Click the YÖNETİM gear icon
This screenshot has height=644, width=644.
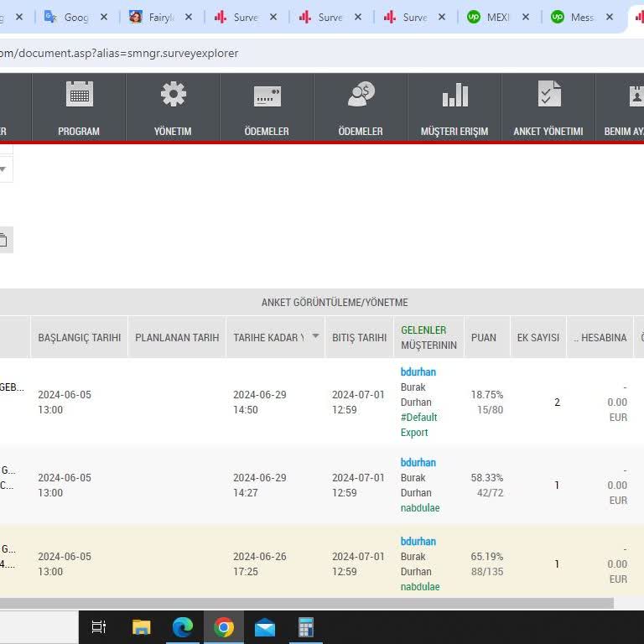click(x=173, y=95)
